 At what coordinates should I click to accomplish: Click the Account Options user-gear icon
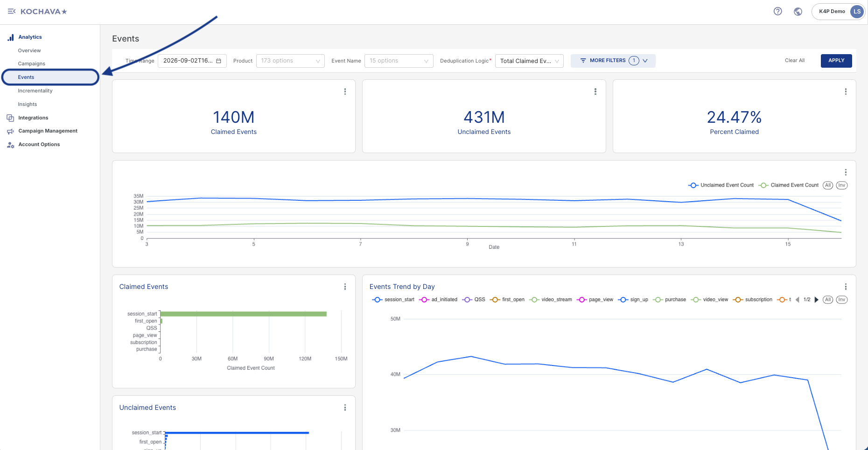10,145
